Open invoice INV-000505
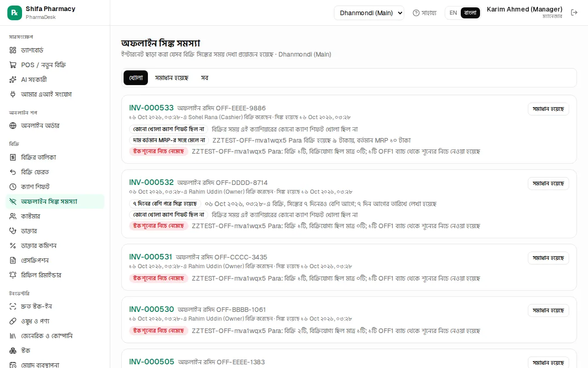 152,362
